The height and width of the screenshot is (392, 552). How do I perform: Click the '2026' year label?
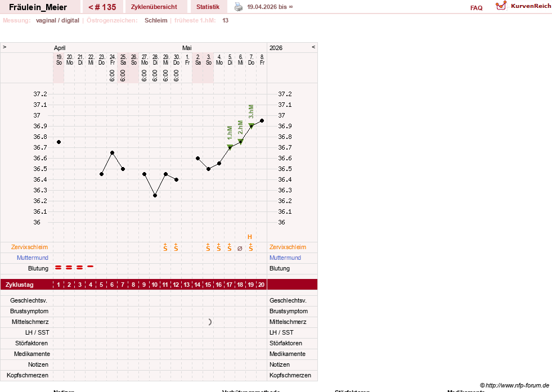pyautogui.click(x=276, y=48)
